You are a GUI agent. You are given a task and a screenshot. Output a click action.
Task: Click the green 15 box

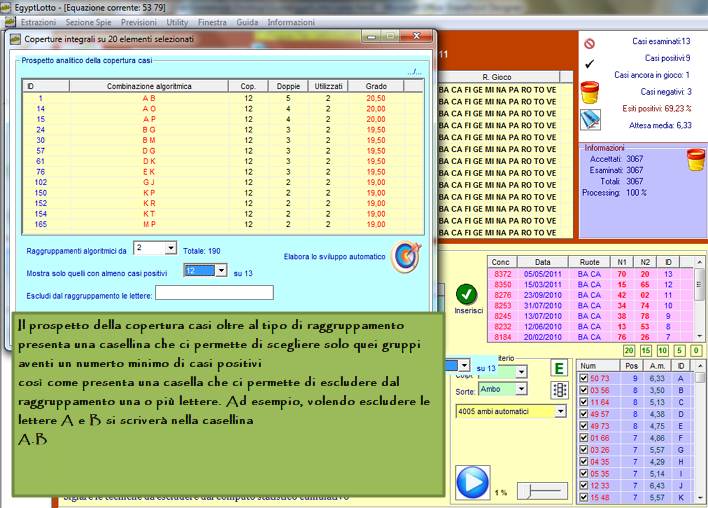pyautogui.click(x=646, y=350)
